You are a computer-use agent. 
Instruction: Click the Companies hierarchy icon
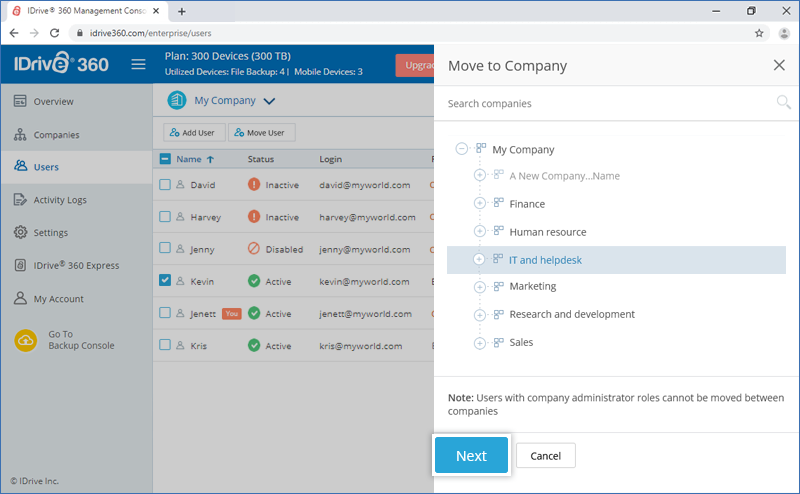point(20,134)
